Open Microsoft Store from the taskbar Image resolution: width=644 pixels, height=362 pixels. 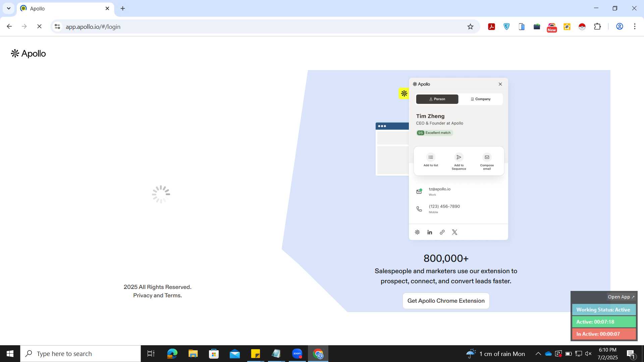(x=214, y=354)
